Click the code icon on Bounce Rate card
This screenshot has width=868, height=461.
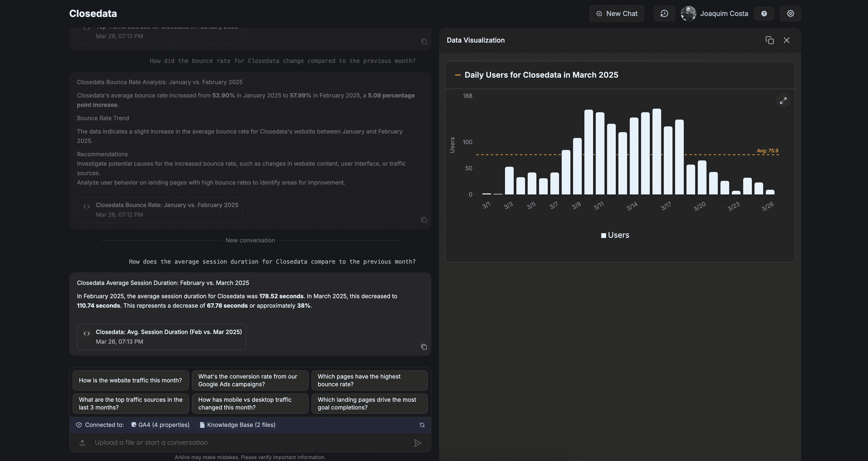(87, 206)
